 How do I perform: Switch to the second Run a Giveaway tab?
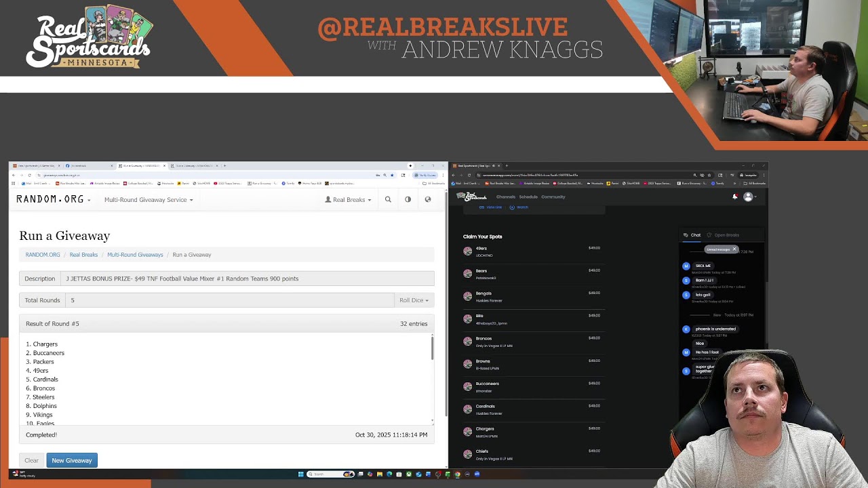click(x=195, y=165)
